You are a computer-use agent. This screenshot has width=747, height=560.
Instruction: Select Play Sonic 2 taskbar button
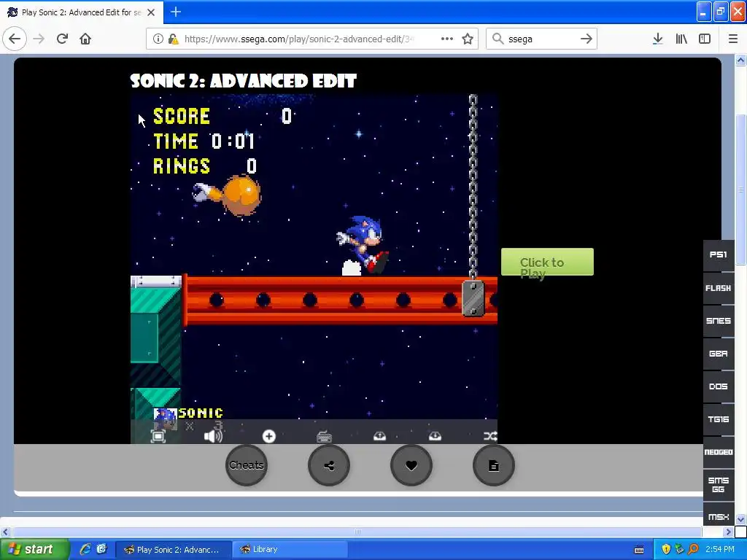coord(174,550)
